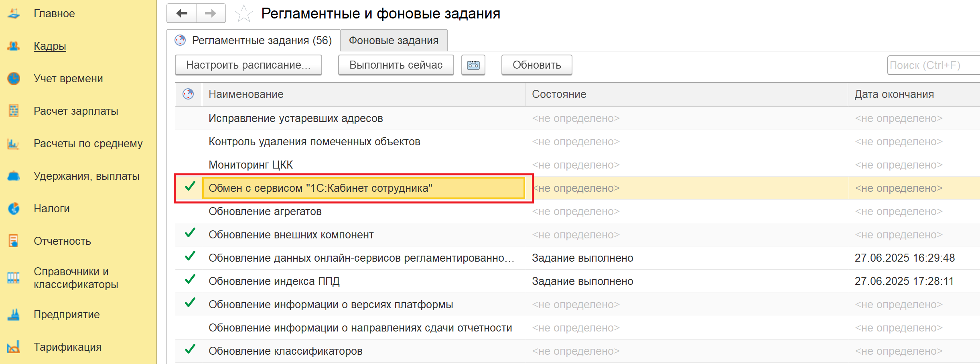The width and height of the screenshot is (980, 364).
Task: Select row Обновление данных онлайн-сервисов регламентированно
Action: coord(578,258)
